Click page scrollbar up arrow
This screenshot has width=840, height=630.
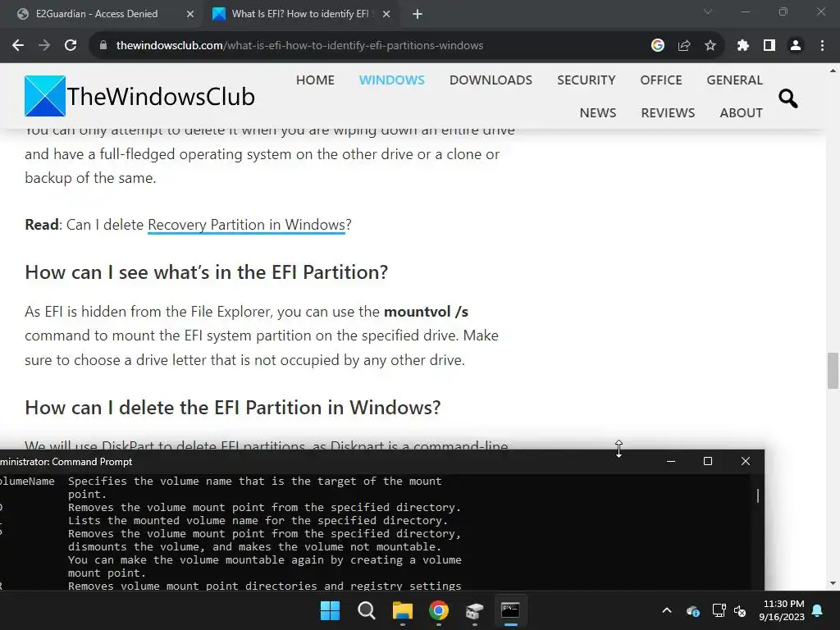pos(833,71)
